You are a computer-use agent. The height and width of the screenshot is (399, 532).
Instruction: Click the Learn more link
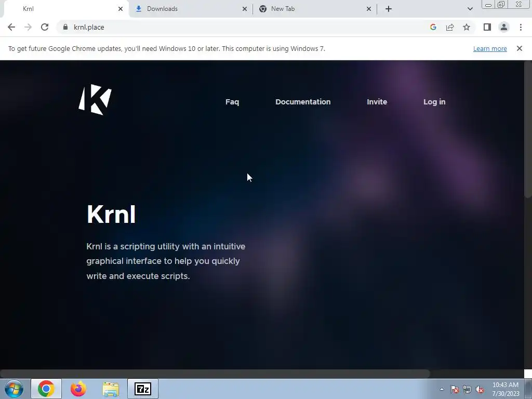coord(490,48)
